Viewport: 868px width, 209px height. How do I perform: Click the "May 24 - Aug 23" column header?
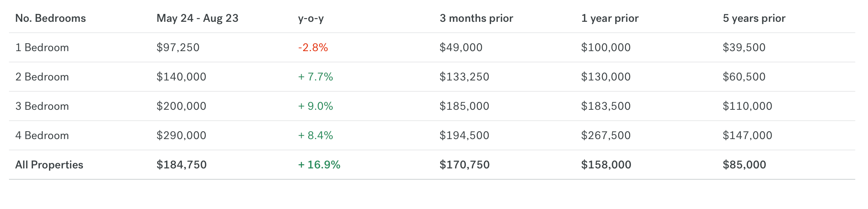click(x=197, y=18)
